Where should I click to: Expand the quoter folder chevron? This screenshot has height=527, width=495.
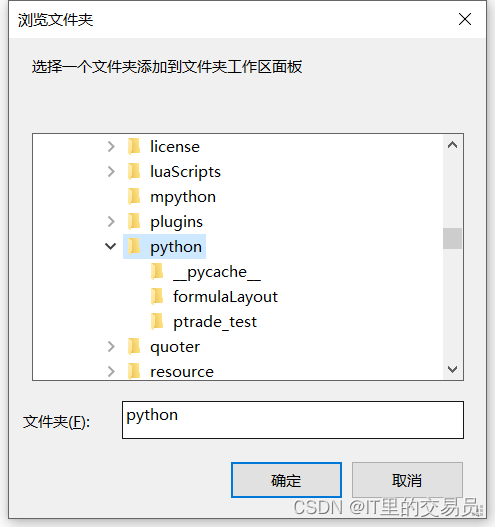tap(111, 347)
